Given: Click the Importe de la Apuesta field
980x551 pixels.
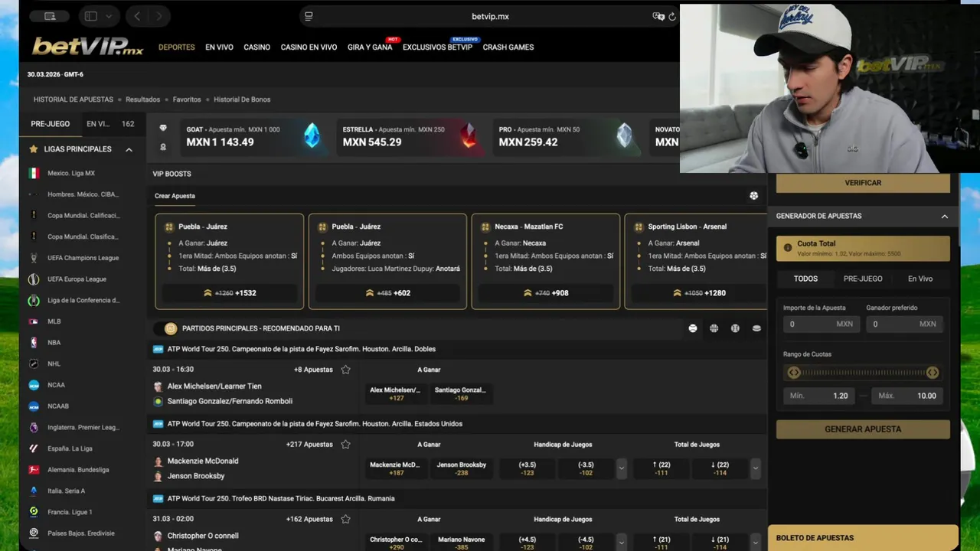Looking at the screenshot, I should click(821, 324).
